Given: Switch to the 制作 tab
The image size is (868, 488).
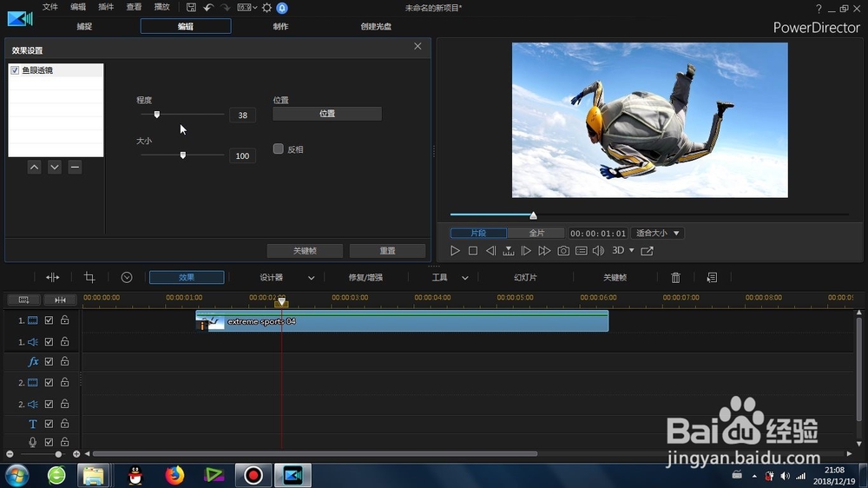Looking at the screenshot, I should pyautogui.click(x=280, y=26).
